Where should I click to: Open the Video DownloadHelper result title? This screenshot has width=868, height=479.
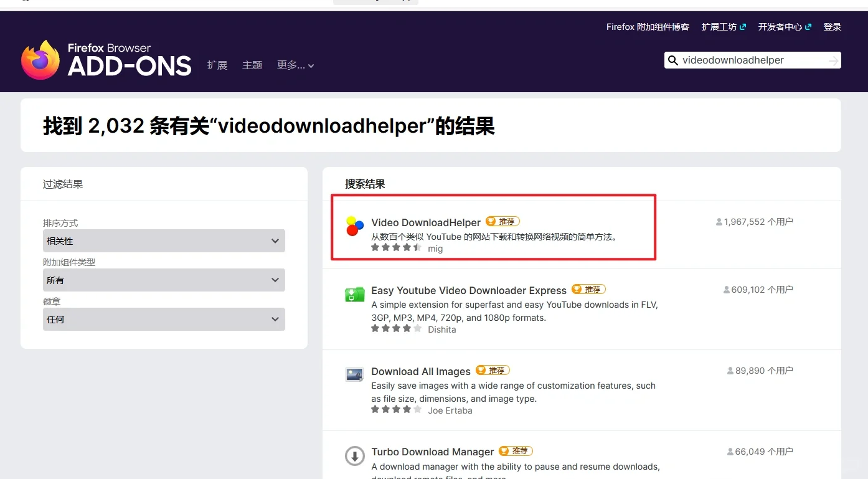pyautogui.click(x=426, y=222)
